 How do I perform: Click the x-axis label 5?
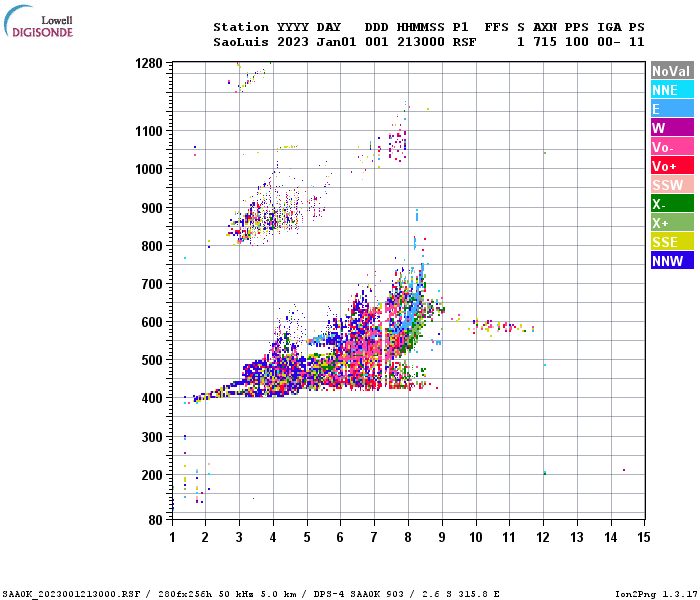pyautogui.click(x=307, y=537)
